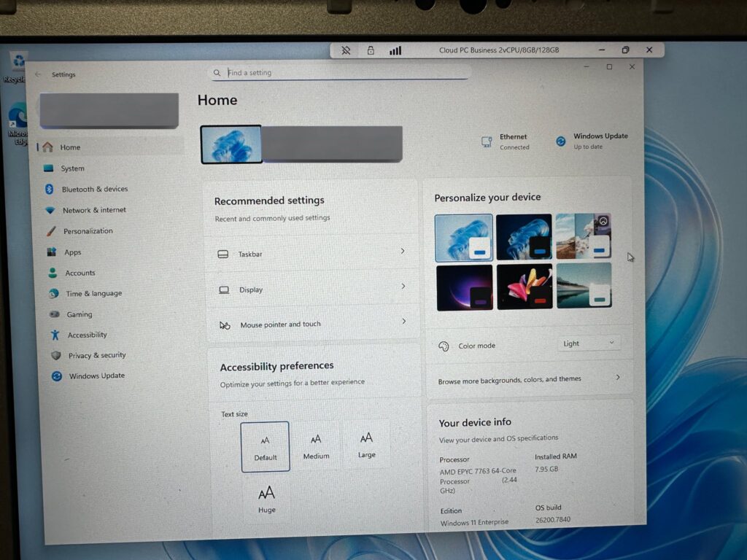Click the Windows Update status icon at top
This screenshot has height=560, width=747.
tap(560, 141)
